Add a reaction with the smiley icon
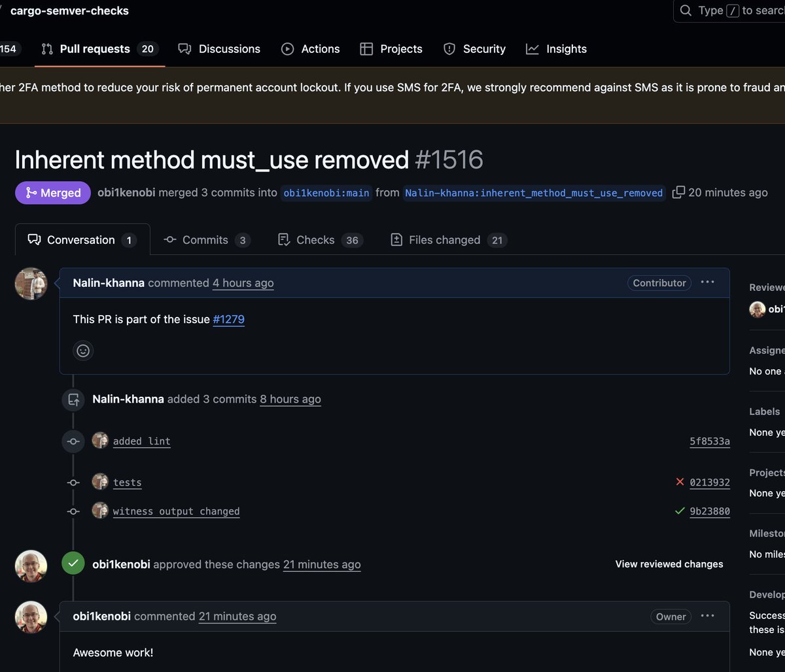This screenshot has height=672, width=785. (x=83, y=351)
